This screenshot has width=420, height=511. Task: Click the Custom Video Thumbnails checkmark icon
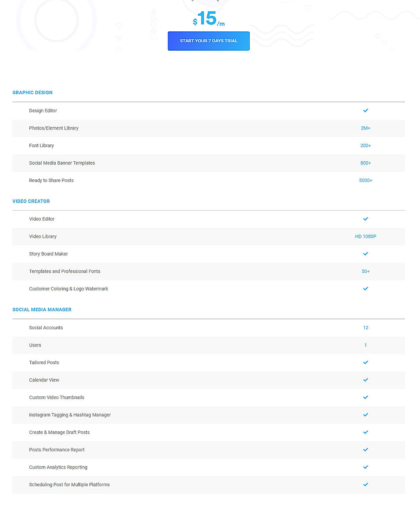click(x=365, y=397)
